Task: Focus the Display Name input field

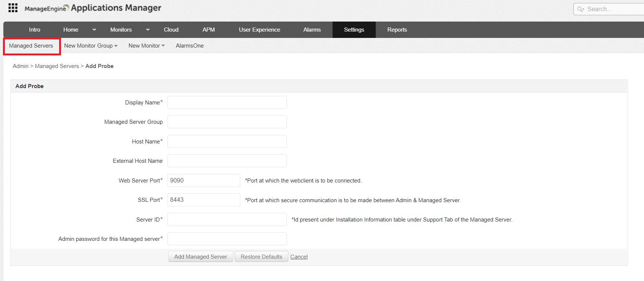Action: (x=227, y=103)
